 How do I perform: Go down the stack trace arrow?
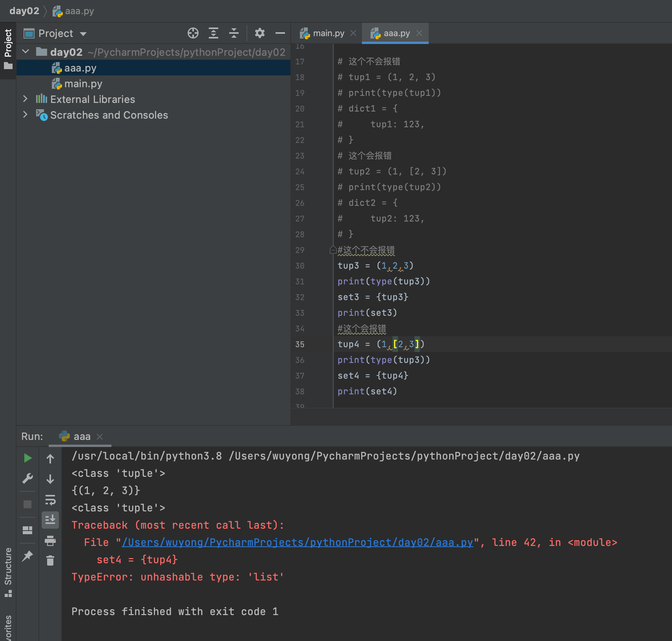(50, 479)
